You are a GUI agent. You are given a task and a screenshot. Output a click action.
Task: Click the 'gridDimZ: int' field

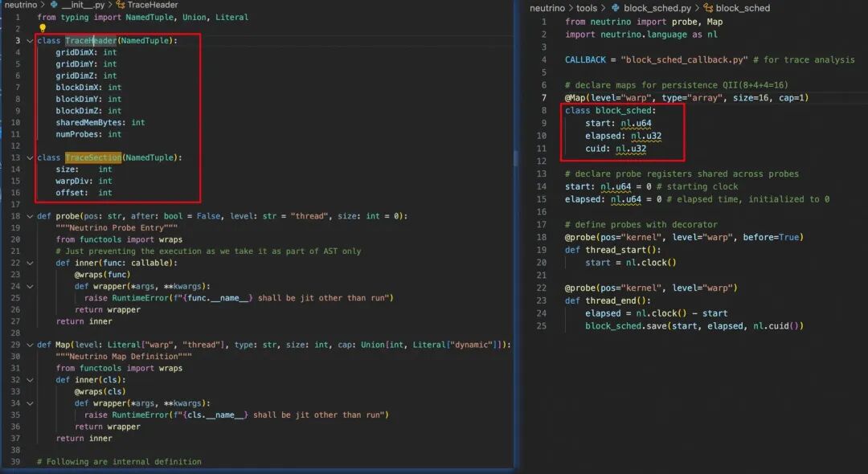86,76
